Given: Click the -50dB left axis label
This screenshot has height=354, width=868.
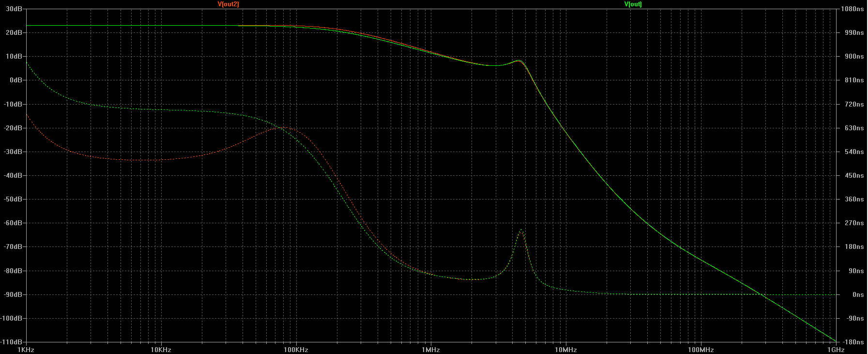Looking at the screenshot, I should (13, 200).
